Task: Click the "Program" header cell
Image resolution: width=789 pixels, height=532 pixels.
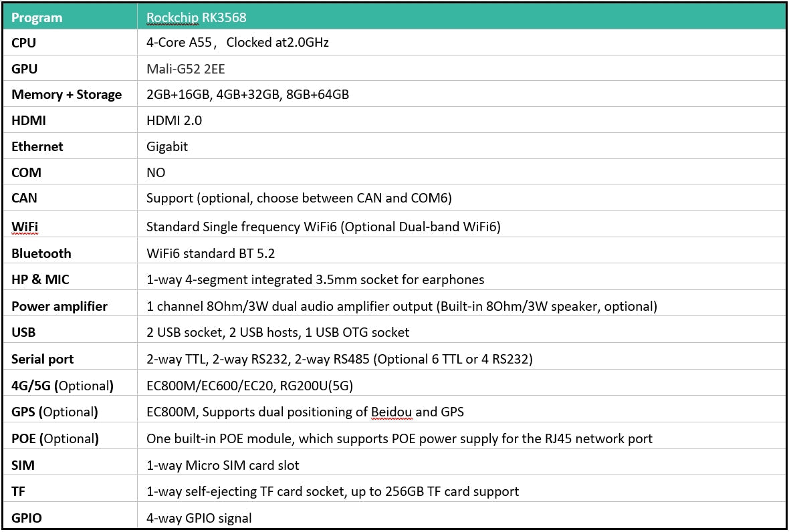Action: tap(37, 17)
